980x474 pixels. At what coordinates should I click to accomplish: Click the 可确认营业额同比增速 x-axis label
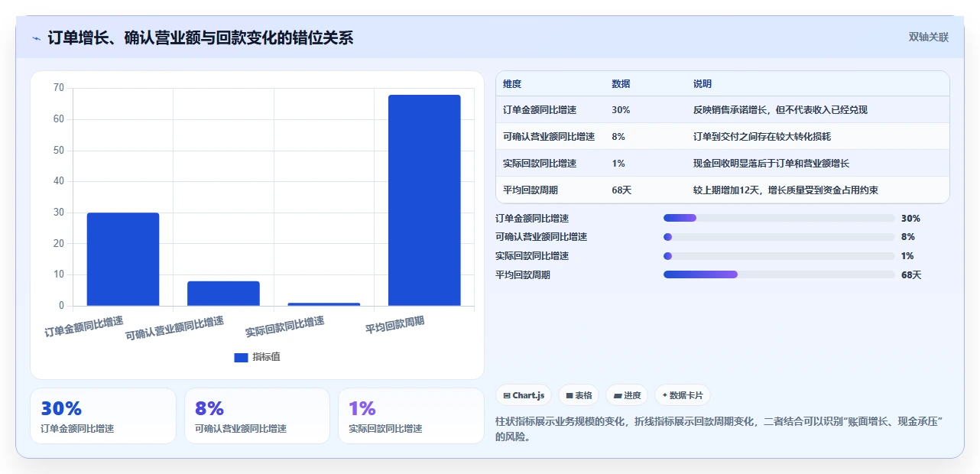[x=175, y=327]
